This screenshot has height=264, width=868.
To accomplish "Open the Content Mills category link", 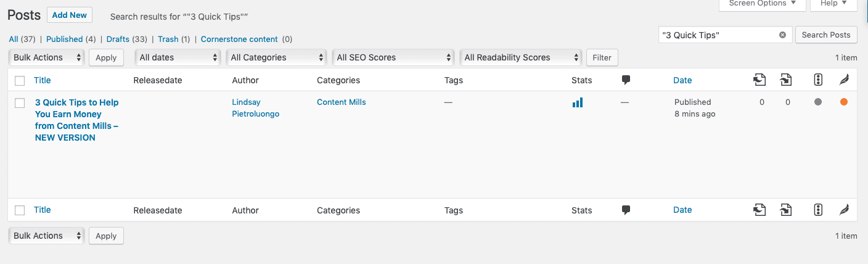I will [341, 102].
